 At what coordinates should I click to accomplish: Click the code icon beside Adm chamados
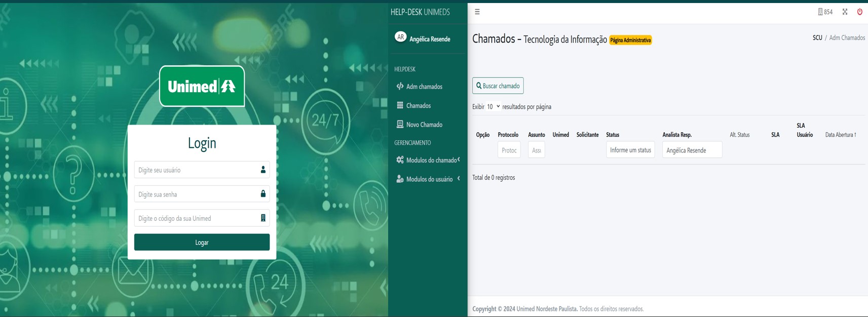[x=400, y=86]
